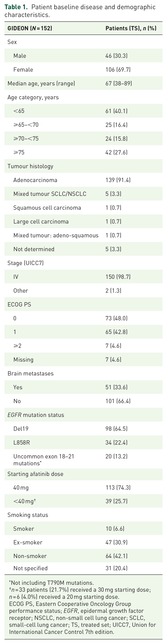Select the footnote about T790M mutations
This screenshot has width=167, height=644.
pyautogui.click(x=51, y=583)
